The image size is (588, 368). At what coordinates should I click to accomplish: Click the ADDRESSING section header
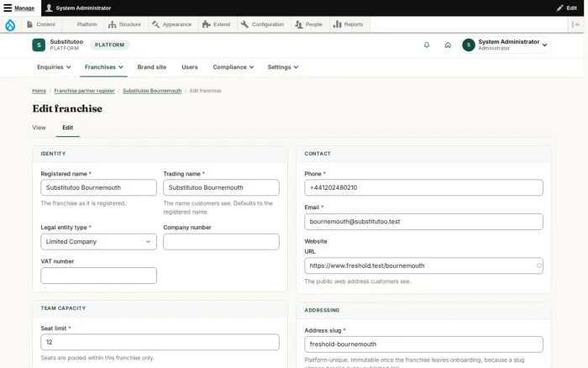pos(322,310)
